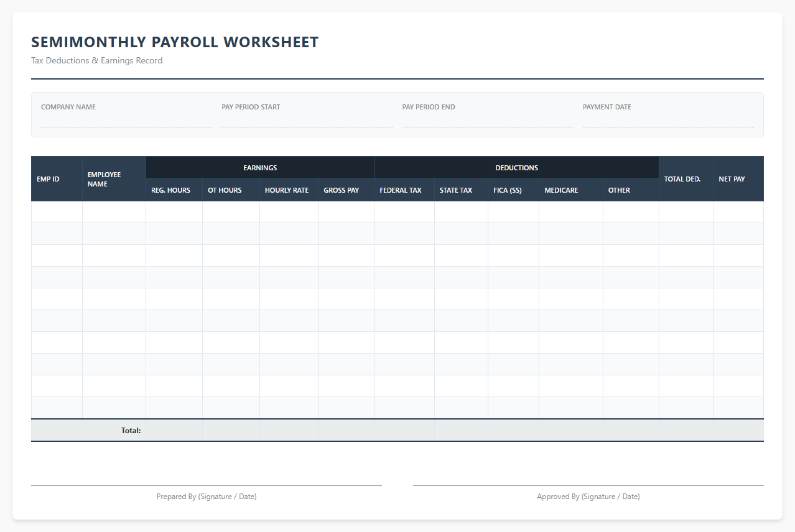
Task: Click the Approved By signature line
Action: click(588, 485)
